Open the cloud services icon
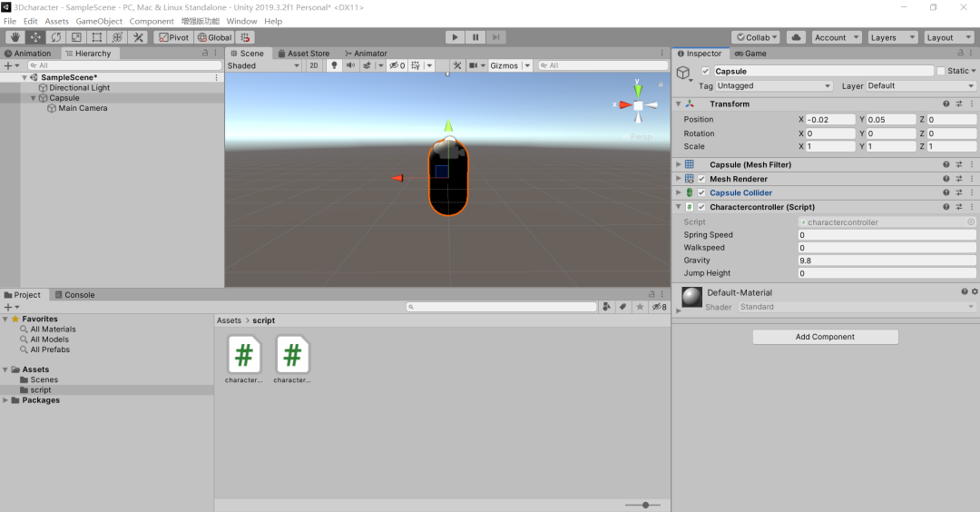Image resolution: width=980 pixels, height=512 pixels. [797, 37]
